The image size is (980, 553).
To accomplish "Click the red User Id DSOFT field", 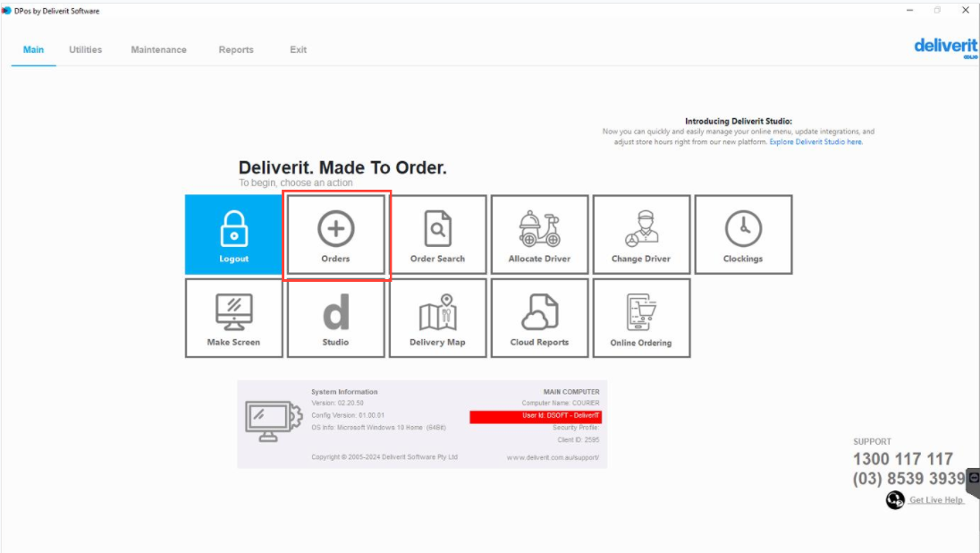I will point(536,417).
